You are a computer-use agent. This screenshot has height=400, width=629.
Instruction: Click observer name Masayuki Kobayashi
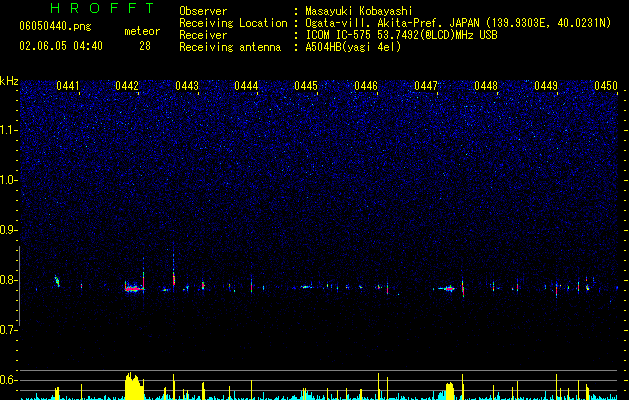359,11
